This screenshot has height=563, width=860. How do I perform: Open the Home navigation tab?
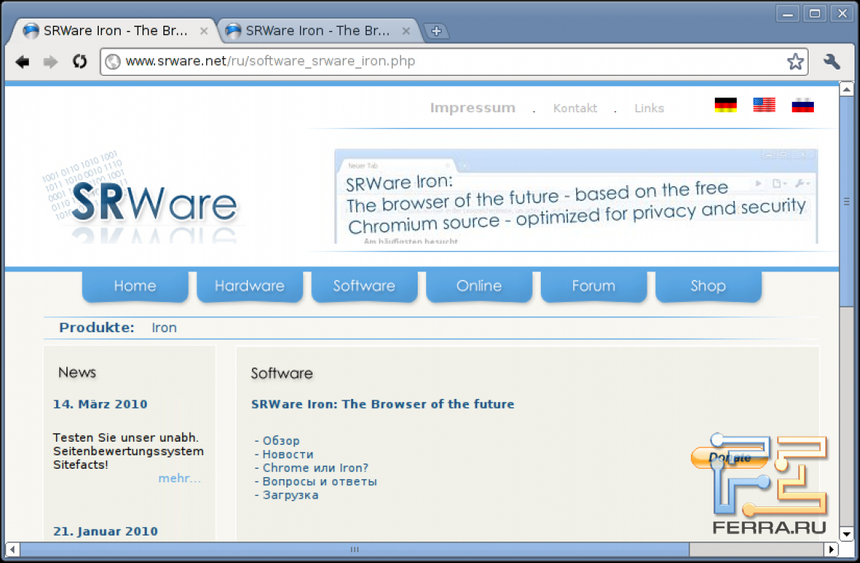pos(135,286)
